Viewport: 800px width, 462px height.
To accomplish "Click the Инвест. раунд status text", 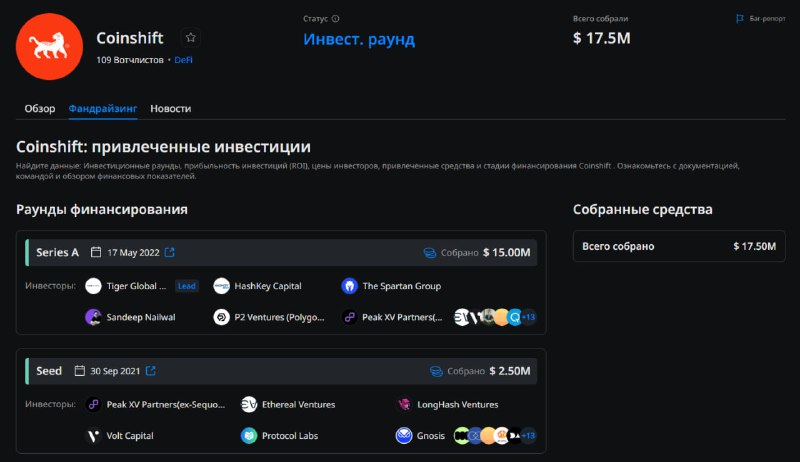I will 359,39.
